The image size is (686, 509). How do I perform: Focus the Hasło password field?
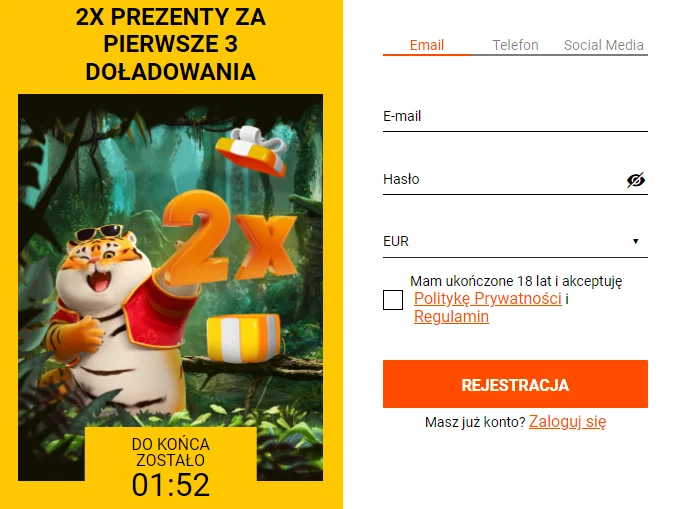(x=503, y=179)
